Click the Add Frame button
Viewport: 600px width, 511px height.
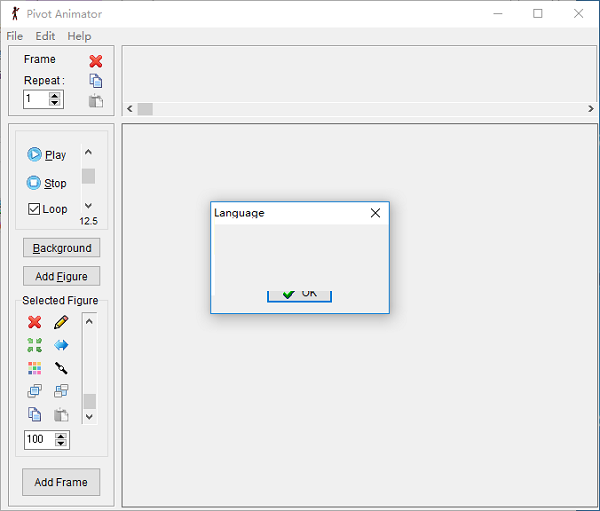click(x=61, y=482)
